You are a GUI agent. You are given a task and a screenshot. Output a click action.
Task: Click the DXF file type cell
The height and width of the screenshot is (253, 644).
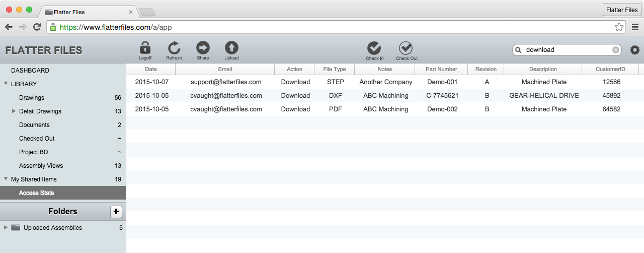(336, 95)
